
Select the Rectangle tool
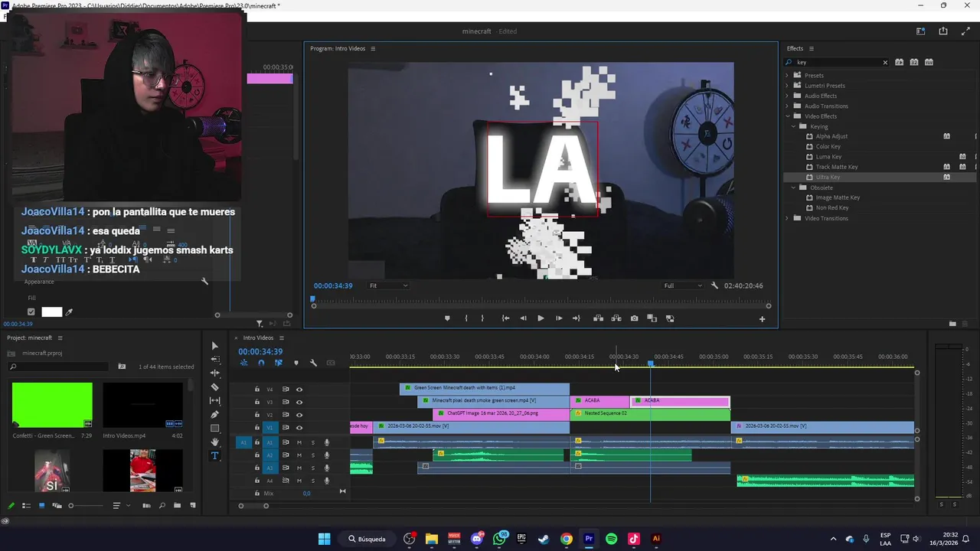click(x=214, y=429)
